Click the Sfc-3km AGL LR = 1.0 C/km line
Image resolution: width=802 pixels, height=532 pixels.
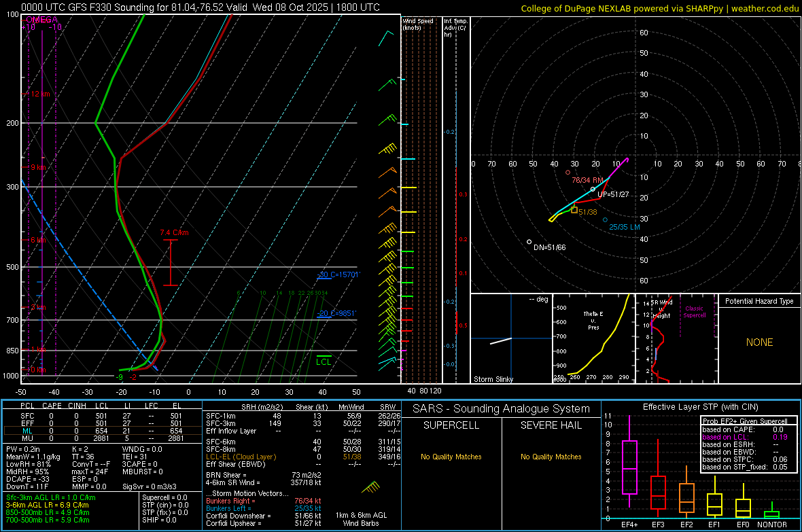coord(51,498)
